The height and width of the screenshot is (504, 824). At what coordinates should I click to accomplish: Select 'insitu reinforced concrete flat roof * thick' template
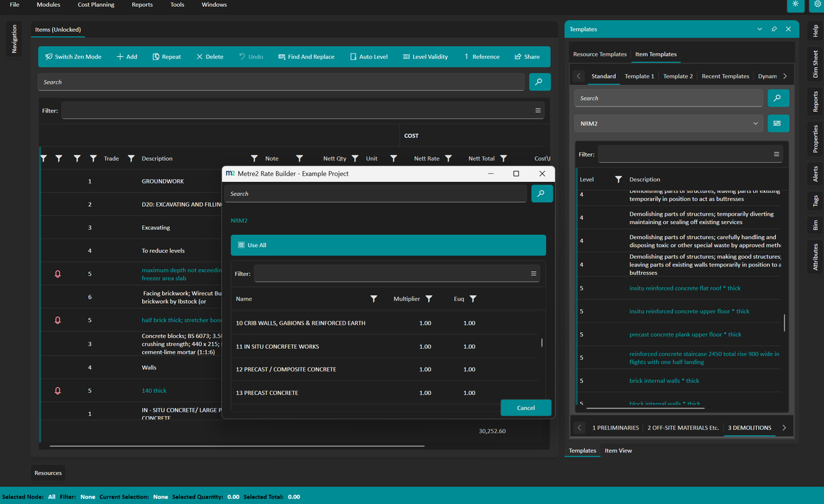point(685,288)
